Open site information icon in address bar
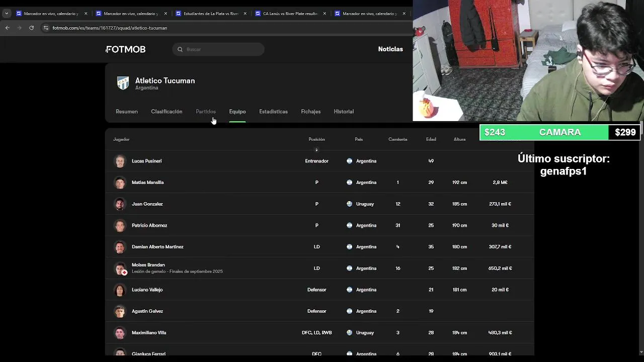The image size is (644, 362). pyautogui.click(x=46, y=28)
